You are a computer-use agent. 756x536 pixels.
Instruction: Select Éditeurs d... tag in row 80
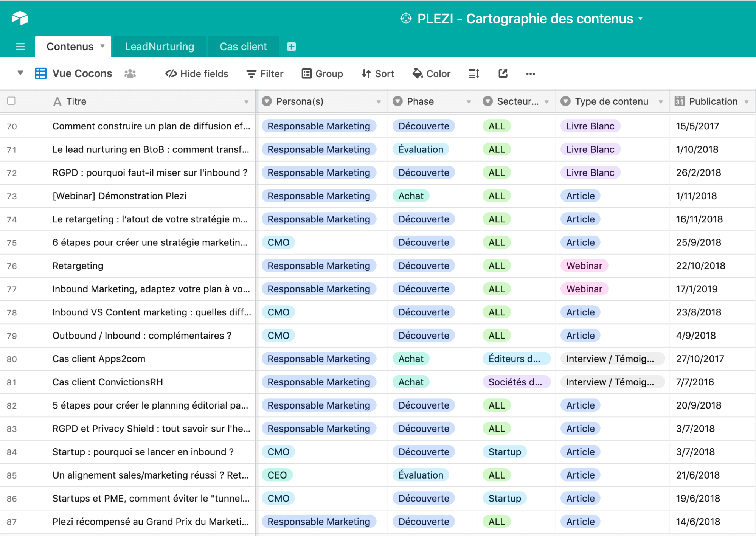516,359
